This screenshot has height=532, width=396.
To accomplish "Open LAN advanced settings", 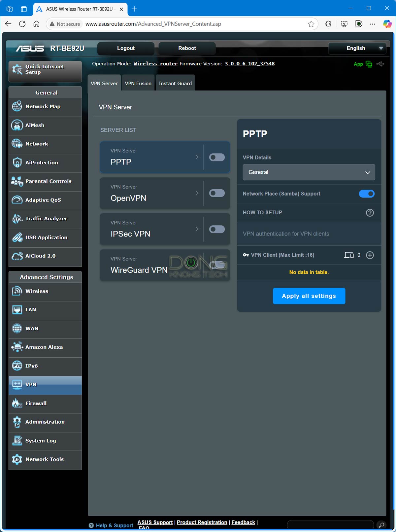I will tap(45, 310).
